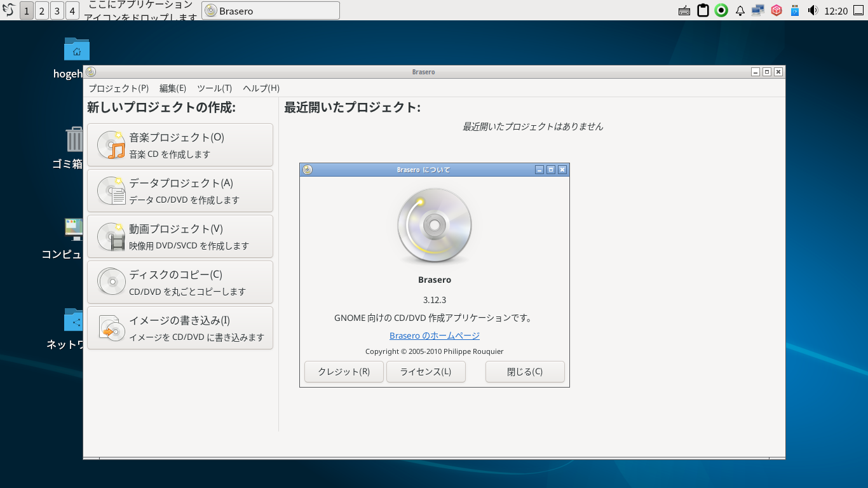
Task: Click the Copyright © 2005-2010 Philippe Rouquier text
Action: (x=435, y=351)
